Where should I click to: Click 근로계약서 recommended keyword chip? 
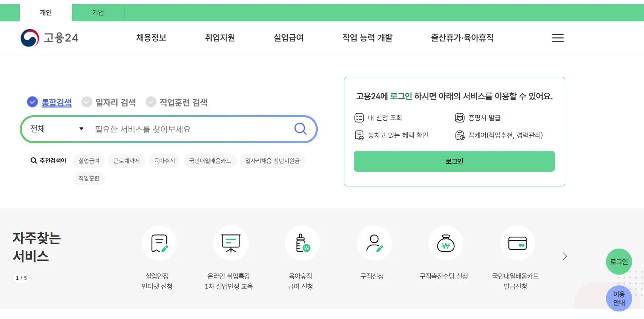coord(127,161)
